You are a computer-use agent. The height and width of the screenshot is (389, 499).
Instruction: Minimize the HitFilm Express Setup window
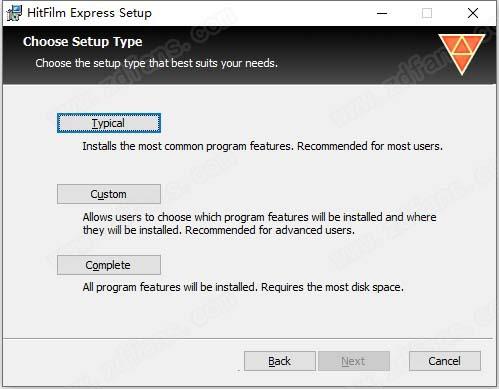pyautogui.click(x=382, y=13)
